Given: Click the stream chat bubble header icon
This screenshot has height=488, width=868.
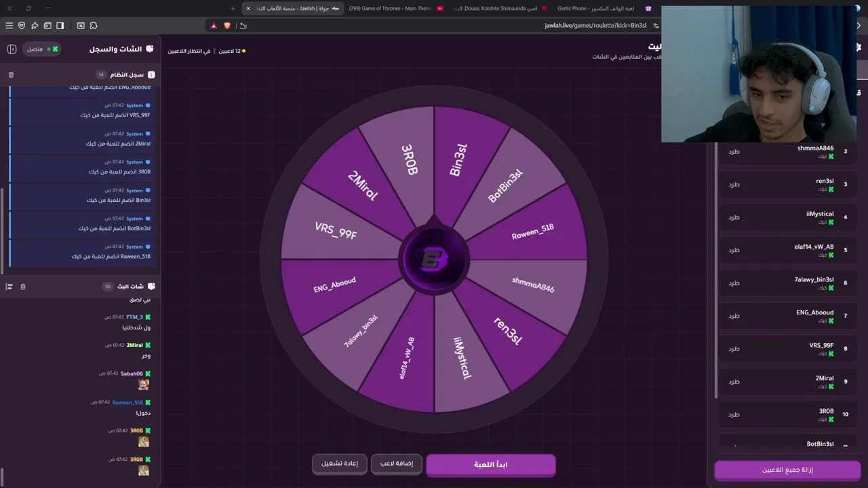Looking at the screenshot, I should (x=151, y=287).
